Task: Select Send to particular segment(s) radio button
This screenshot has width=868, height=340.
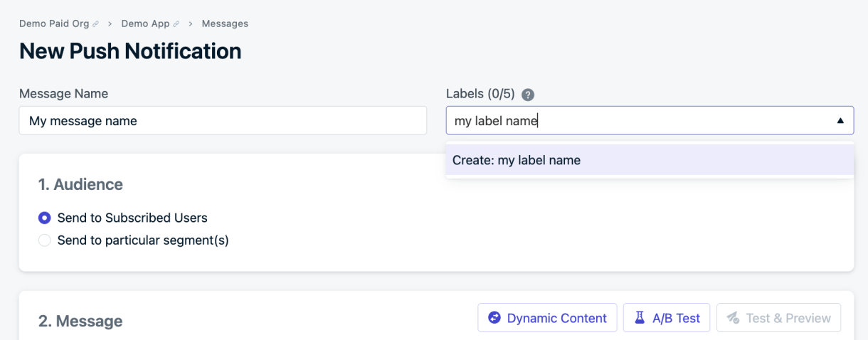Action: click(x=45, y=240)
